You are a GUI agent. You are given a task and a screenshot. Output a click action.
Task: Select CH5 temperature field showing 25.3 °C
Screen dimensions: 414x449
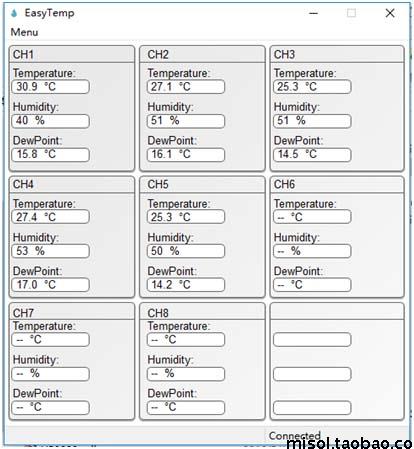(x=186, y=217)
